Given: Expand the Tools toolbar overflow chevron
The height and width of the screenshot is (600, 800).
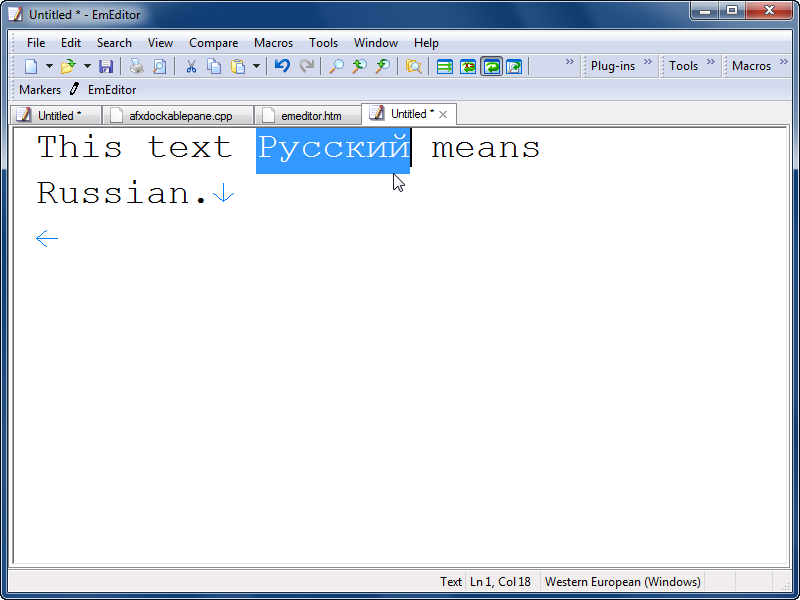Looking at the screenshot, I should tap(711, 62).
